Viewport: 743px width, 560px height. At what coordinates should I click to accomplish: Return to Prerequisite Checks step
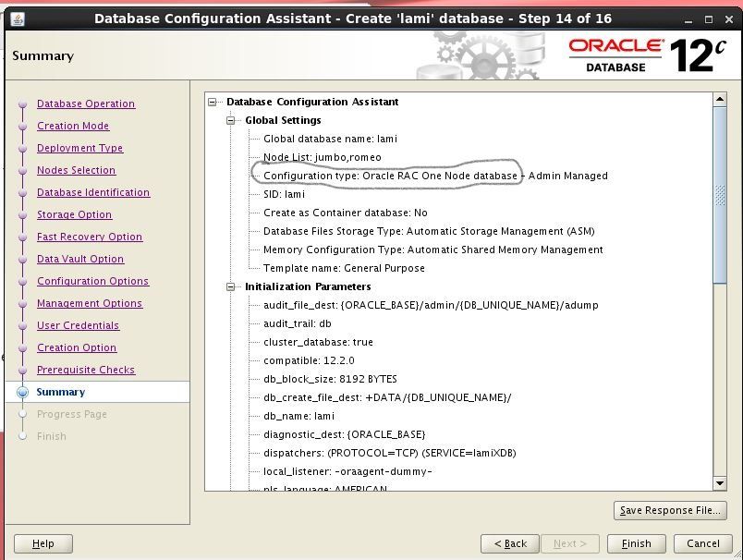(x=86, y=370)
